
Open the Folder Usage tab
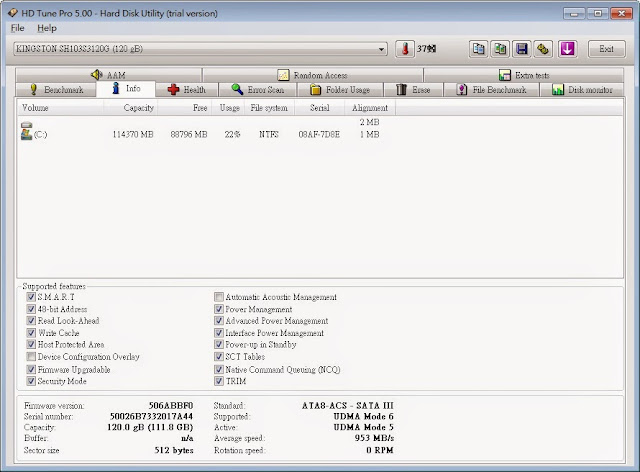[340, 89]
